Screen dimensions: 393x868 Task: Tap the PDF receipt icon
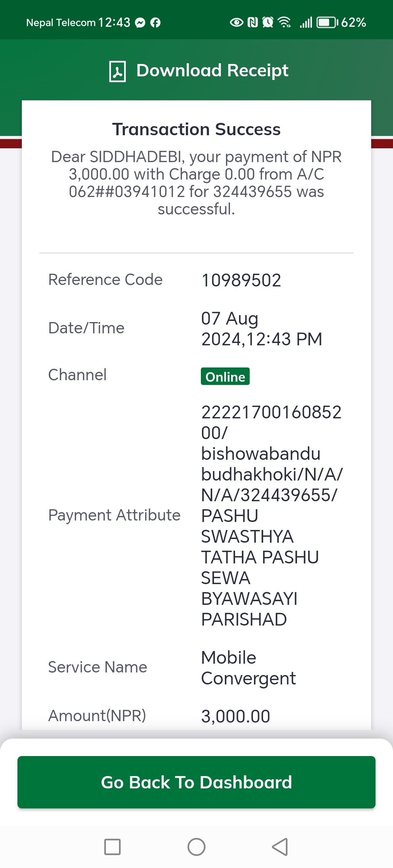coord(118,72)
